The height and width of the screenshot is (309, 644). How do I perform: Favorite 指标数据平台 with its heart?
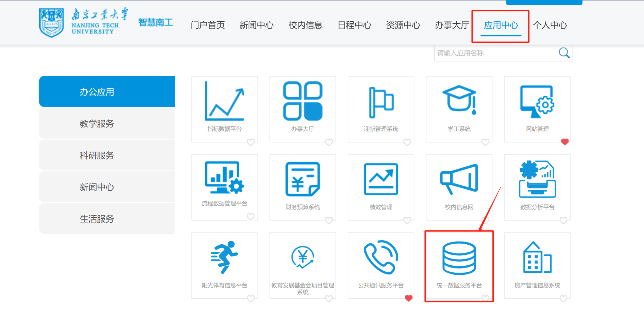tap(251, 142)
